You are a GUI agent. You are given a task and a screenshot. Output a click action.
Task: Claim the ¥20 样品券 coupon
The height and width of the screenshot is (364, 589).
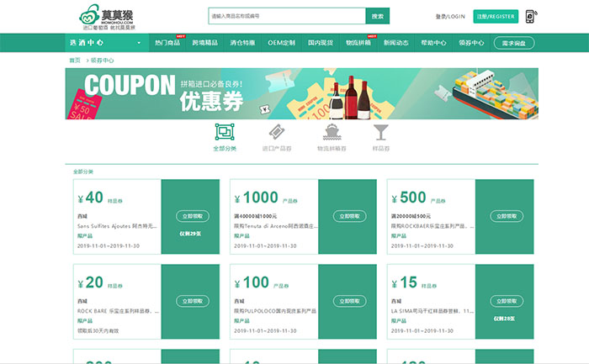click(x=192, y=301)
